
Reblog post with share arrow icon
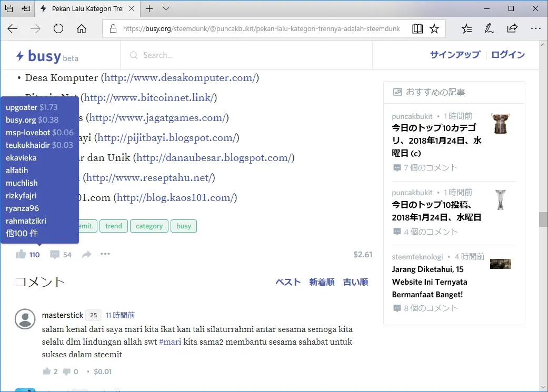pos(86,254)
